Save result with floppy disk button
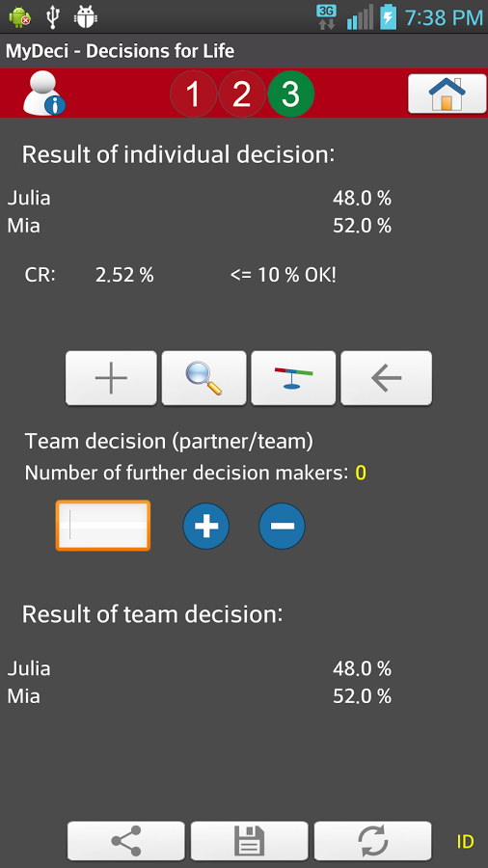 250,841
